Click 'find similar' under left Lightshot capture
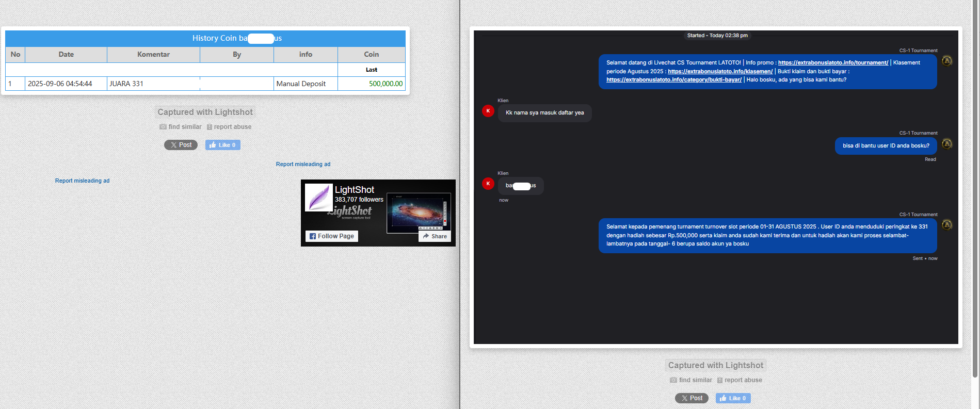Viewport: 980px width, 409px height. click(185, 127)
